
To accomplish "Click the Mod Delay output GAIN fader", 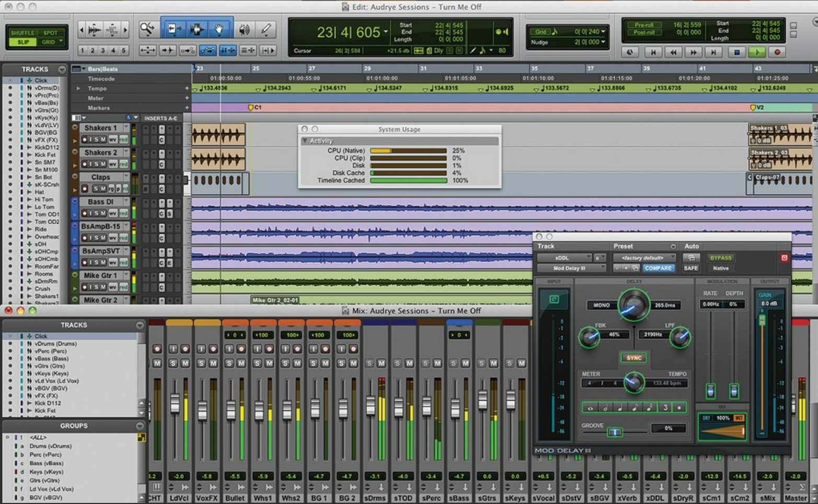I will [x=762, y=320].
